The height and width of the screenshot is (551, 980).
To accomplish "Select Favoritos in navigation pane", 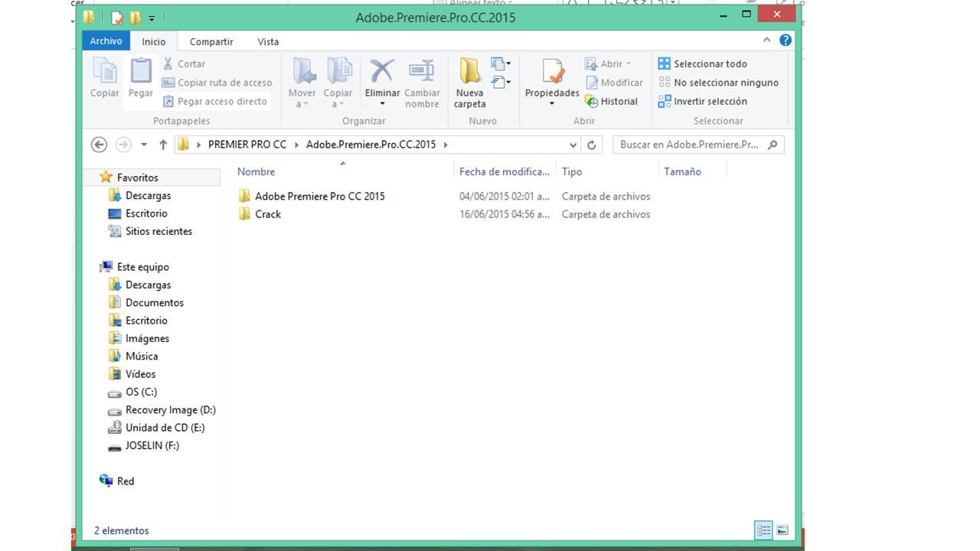I will 137,178.
